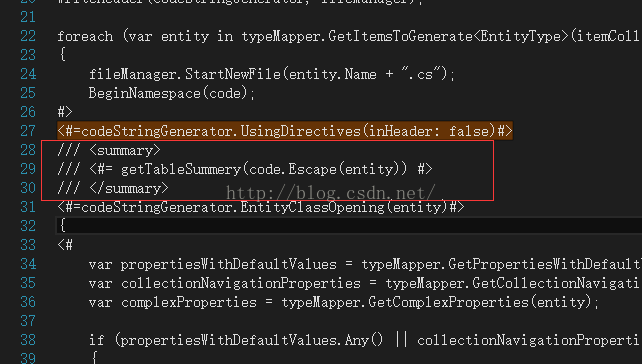Click the /// </summary> closing comment
The height and width of the screenshot is (364, 642).
click(x=113, y=188)
